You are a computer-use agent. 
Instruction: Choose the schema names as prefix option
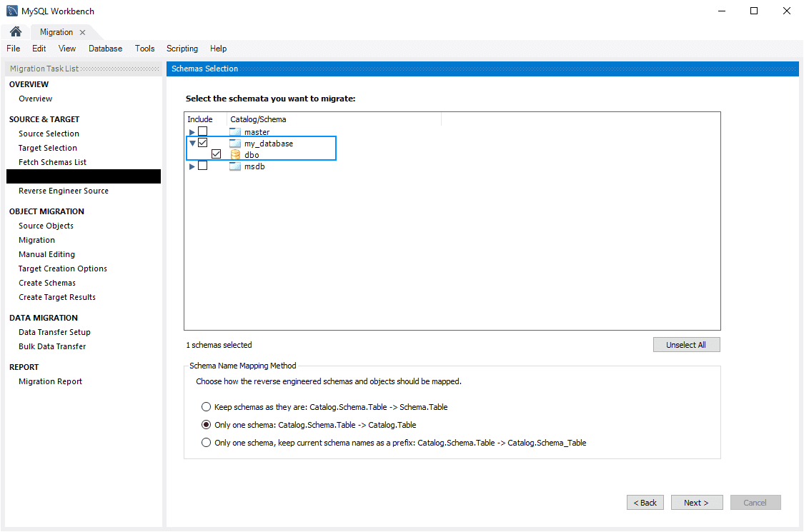(x=207, y=443)
